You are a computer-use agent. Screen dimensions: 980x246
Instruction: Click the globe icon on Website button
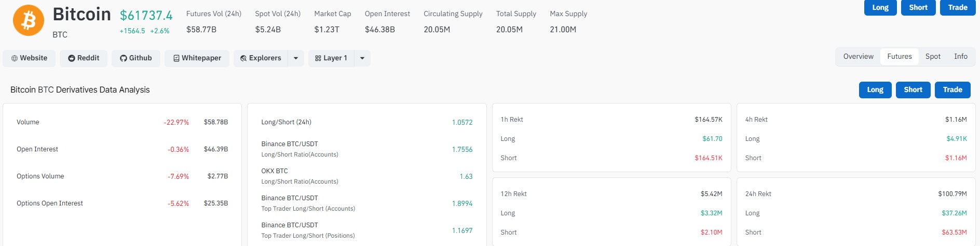click(x=15, y=58)
